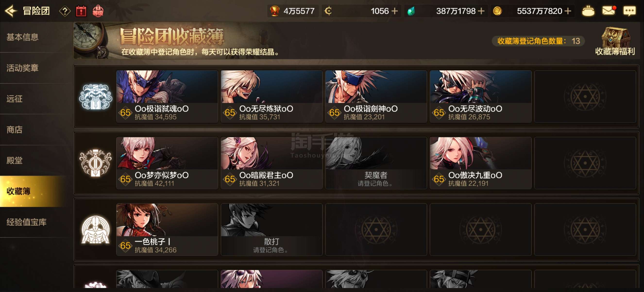Image resolution: width=644 pixels, height=292 pixels.
Task: Click the empty 契魔者 registration slot
Action: (x=376, y=163)
